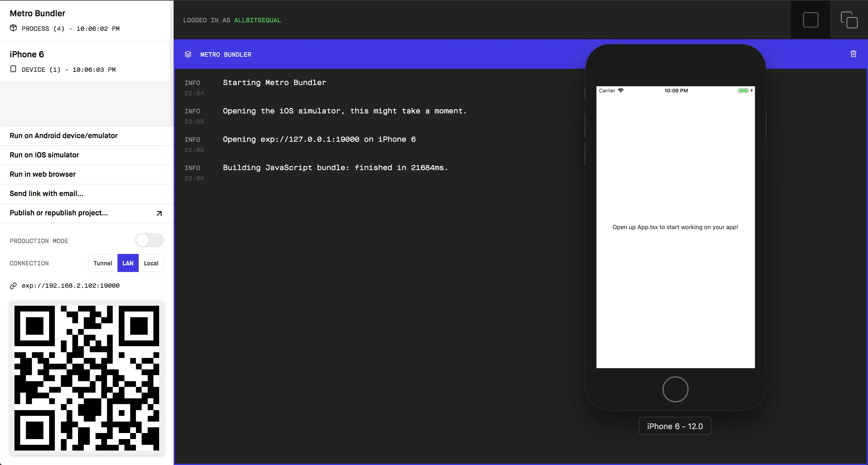The height and width of the screenshot is (465, 868).
Task: Click the package icon next to PROCESS
Action: [x=13, y=28]
